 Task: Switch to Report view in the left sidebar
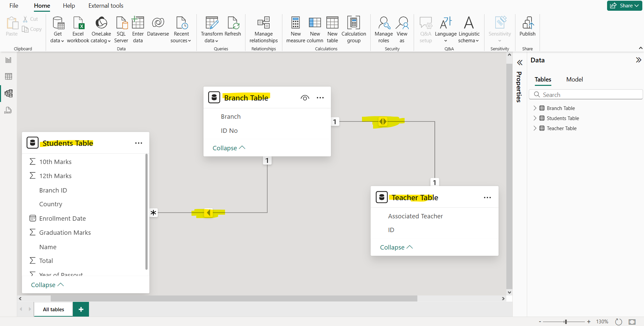pos(8,60)
